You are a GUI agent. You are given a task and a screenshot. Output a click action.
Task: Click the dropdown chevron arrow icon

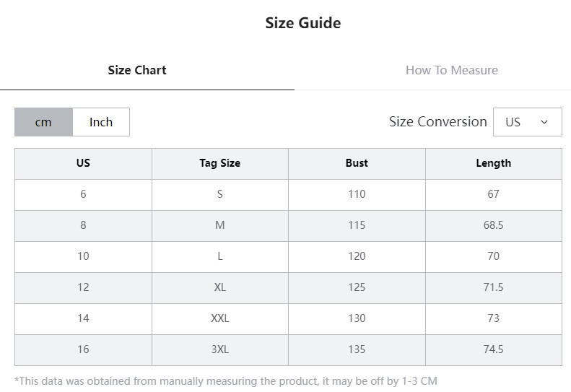pos(544,122)
